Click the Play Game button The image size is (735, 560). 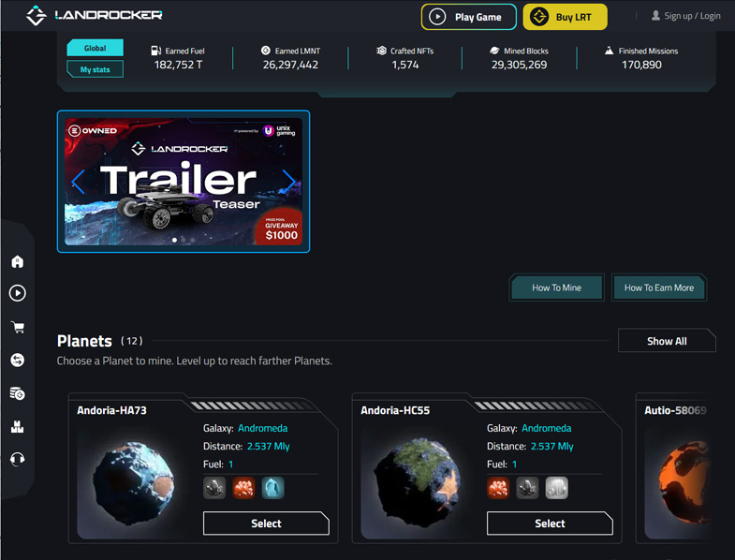(469, 17)
